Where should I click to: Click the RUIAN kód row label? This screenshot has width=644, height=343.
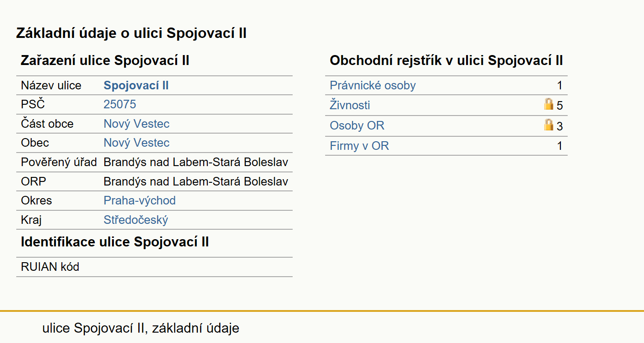click(x=50, y=267)
